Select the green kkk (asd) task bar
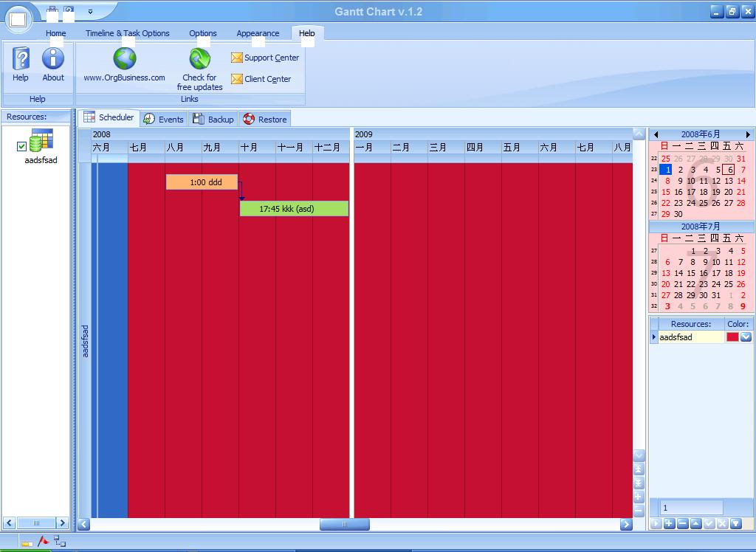Screen dimensions: 756x552 [294, 209]
